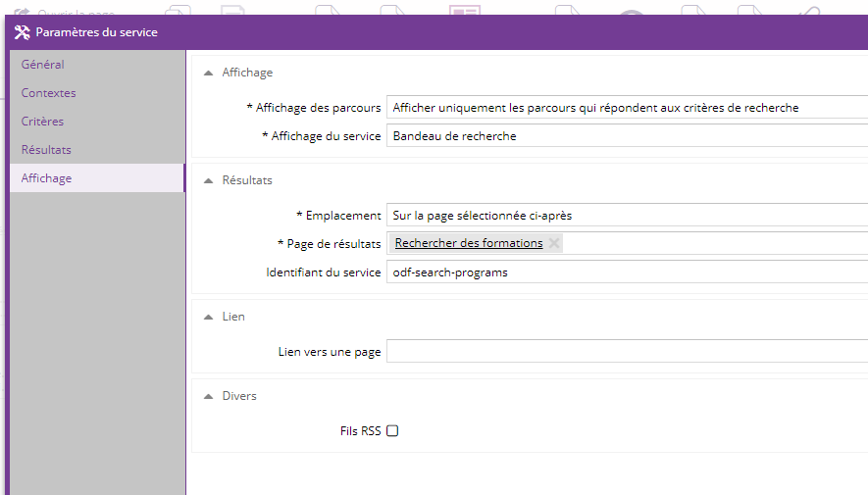Open the 'Affichage des parcours' dropdown
This screenshot has width=868, height=495.
(626, 108)
